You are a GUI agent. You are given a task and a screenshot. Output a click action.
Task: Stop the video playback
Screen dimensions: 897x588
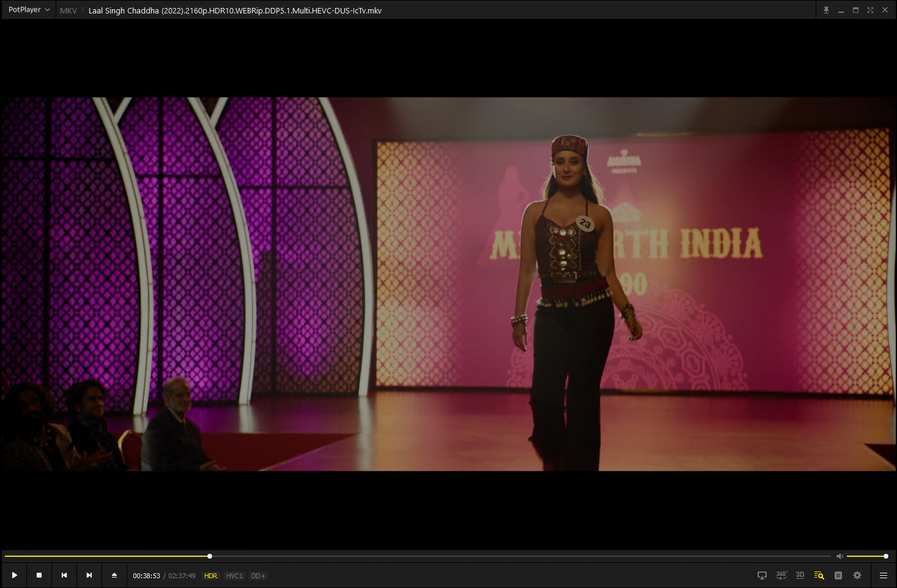point(39,575)
